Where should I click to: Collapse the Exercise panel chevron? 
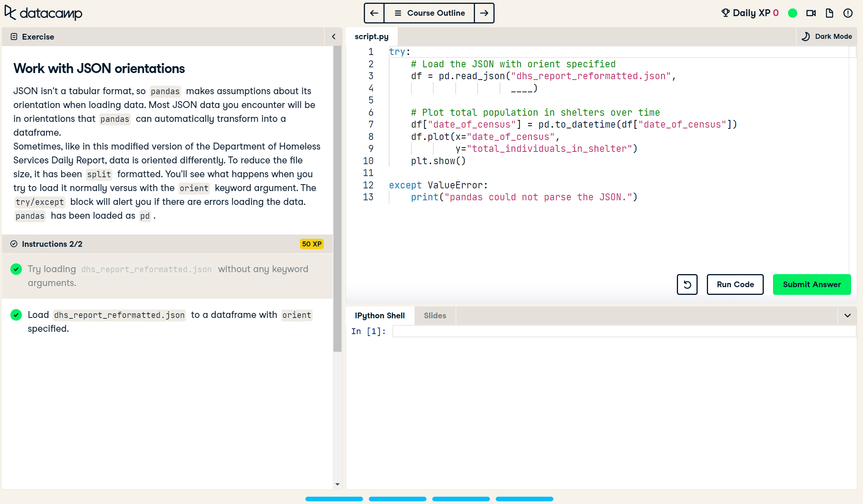point(334,37)
